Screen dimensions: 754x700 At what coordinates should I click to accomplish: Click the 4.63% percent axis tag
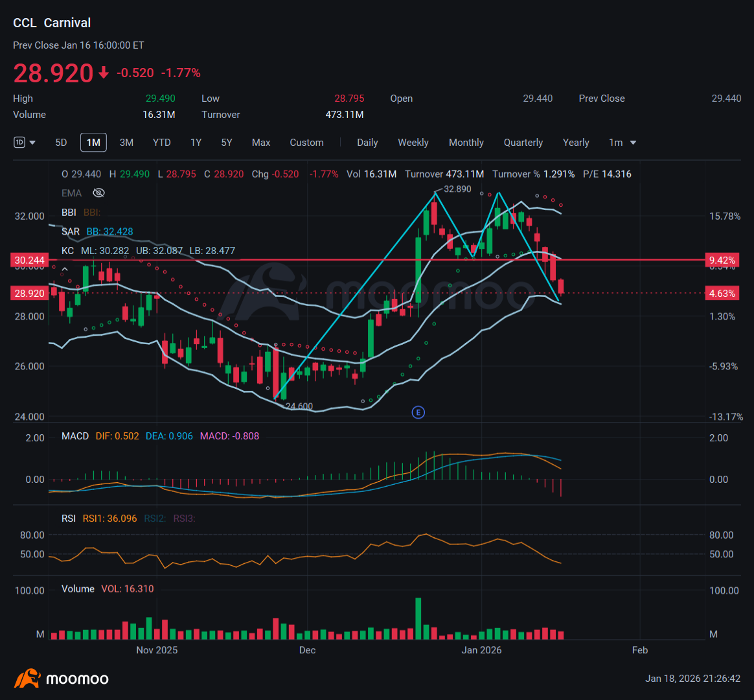[x=722, y=294]
